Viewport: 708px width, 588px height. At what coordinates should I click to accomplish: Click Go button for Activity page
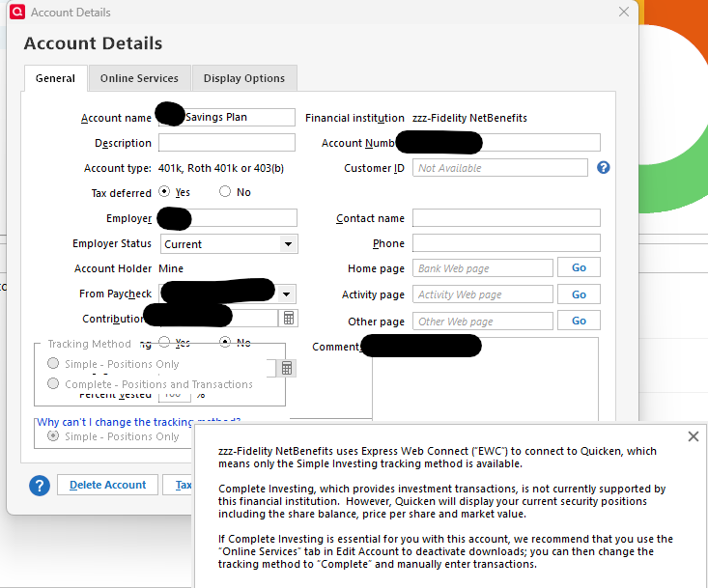point(579,294)
